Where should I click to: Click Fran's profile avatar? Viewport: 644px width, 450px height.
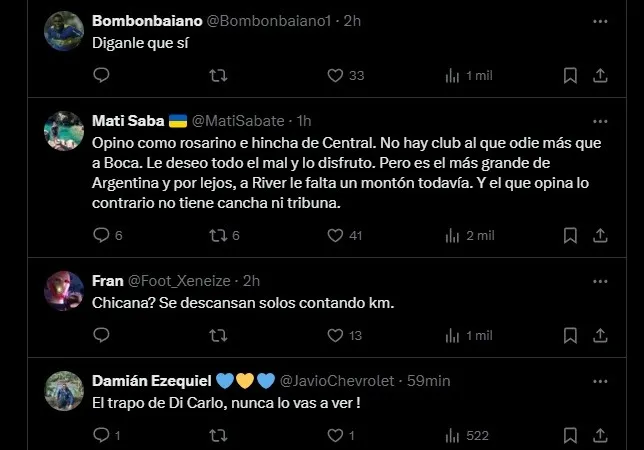64,290
